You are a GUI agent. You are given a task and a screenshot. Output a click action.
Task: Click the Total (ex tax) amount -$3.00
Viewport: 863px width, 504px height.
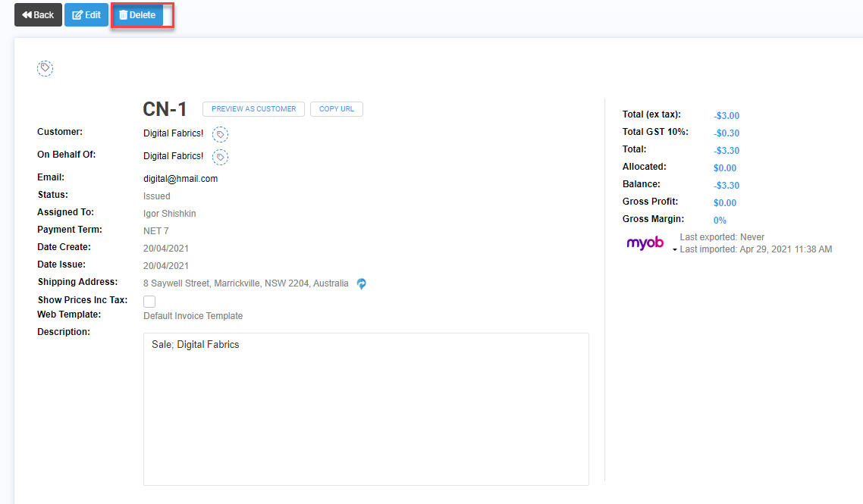point(726,115)
